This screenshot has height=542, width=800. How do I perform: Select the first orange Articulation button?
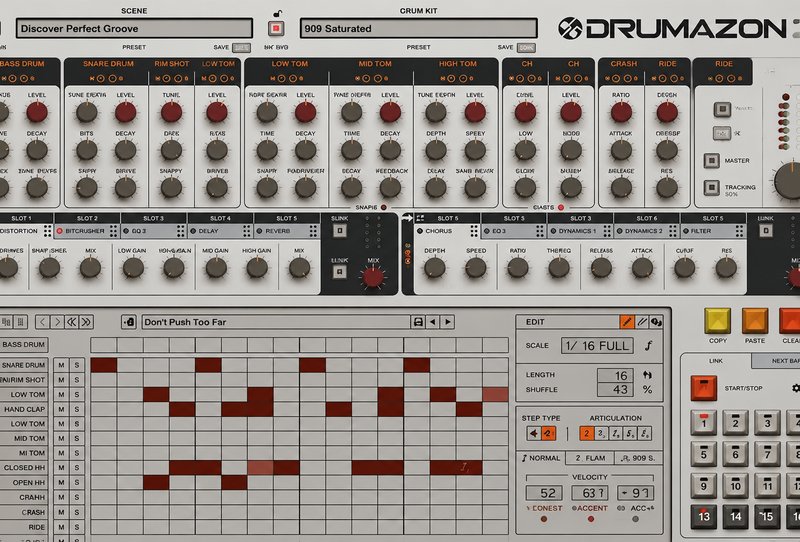coord(587,434)
